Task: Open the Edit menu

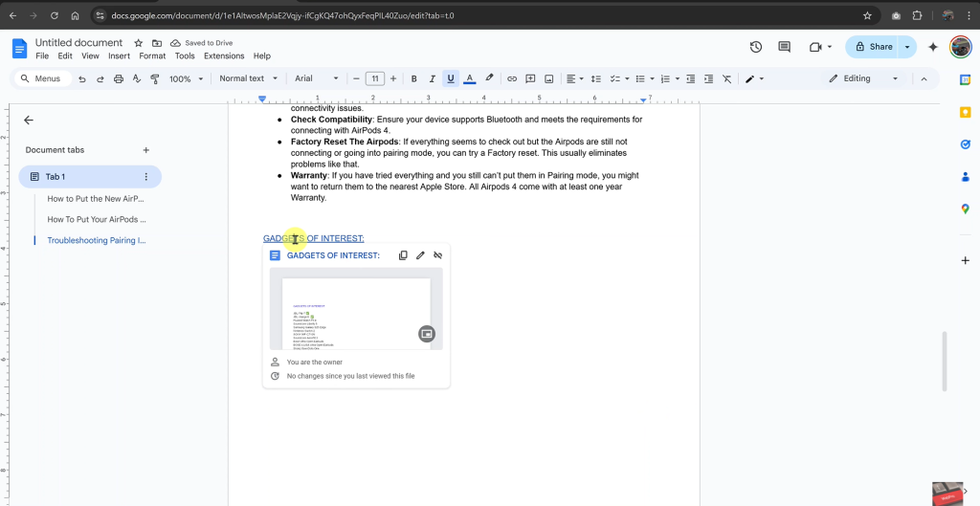Action: (x=65, y=55)
